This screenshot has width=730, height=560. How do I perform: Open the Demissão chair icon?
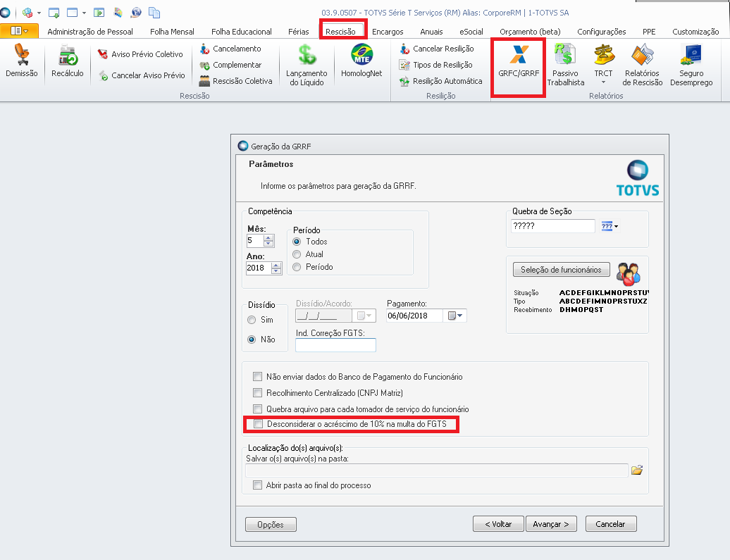[21, 60]
